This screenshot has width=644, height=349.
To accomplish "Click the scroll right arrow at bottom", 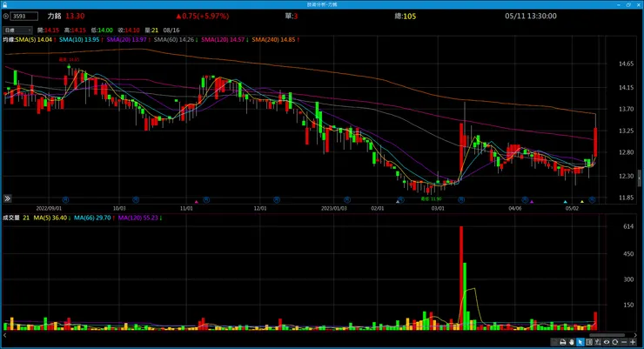I will [635, 335].
